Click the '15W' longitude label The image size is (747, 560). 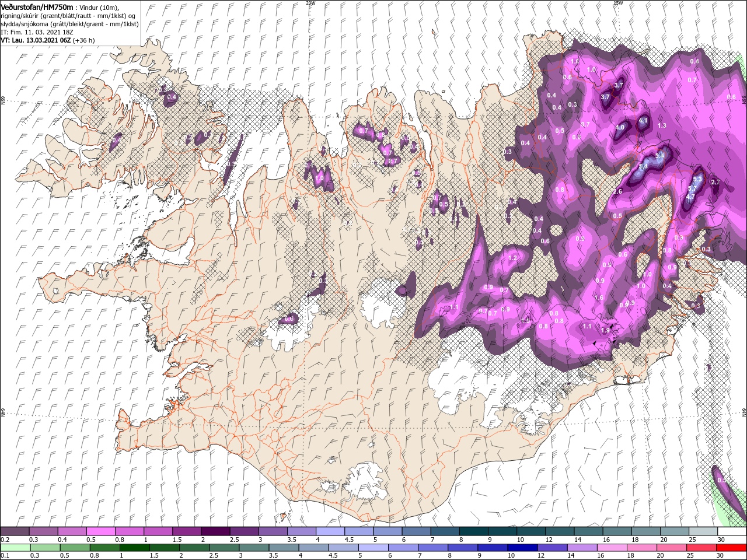click(618, 3)
